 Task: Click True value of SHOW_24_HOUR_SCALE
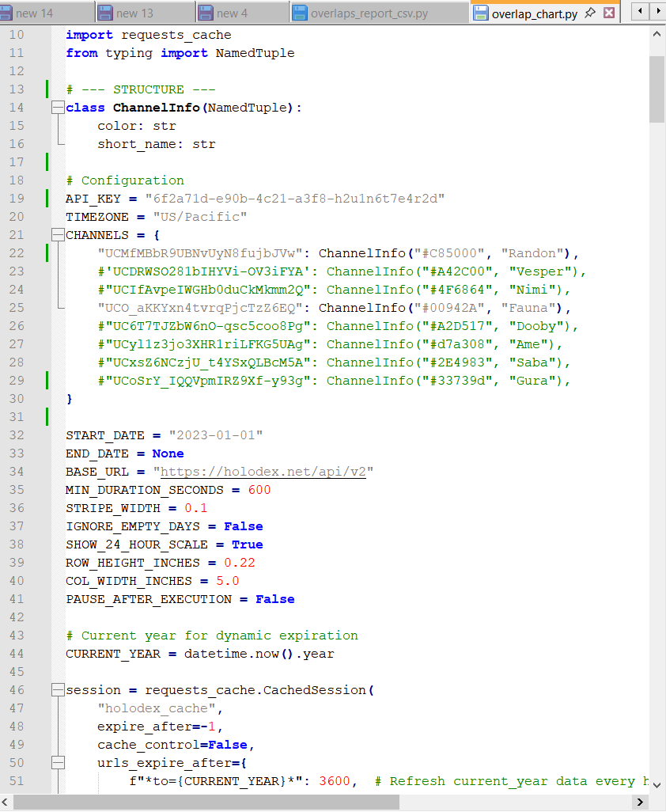(248, 544)
